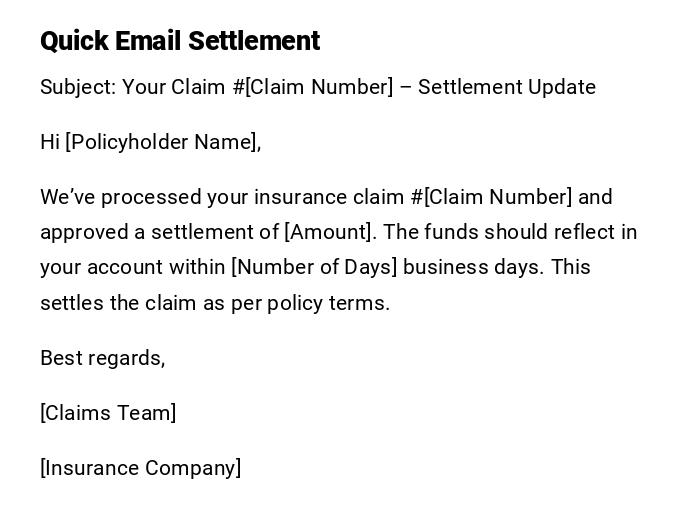Select the [Insurance Company] placeholder

(x=140, y=468)
